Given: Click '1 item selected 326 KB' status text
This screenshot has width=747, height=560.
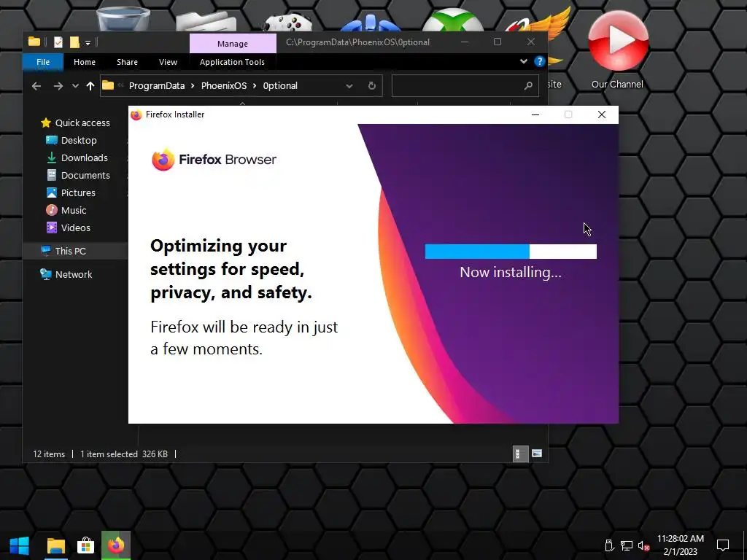Looking at the screenshot, I should [x=124, y=454].
